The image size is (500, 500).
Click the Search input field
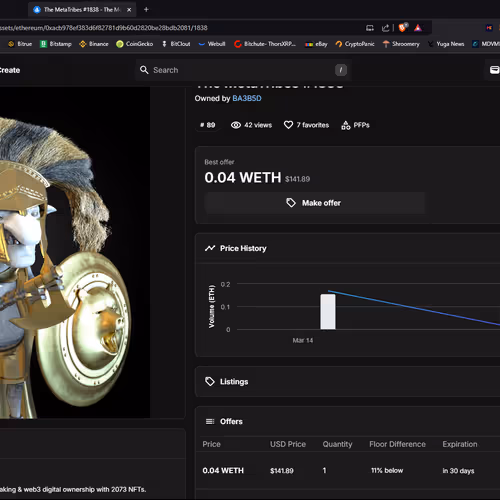coord(244,70)
